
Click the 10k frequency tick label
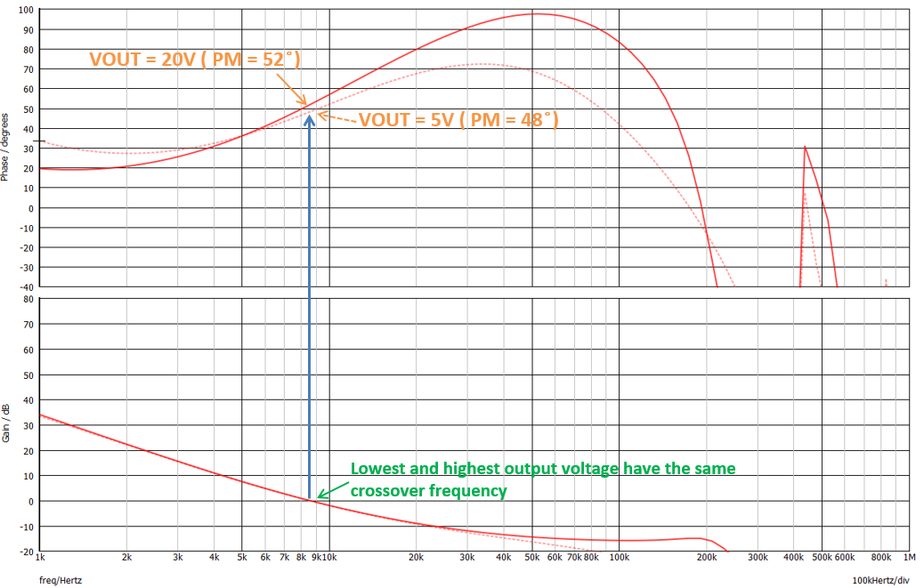328,559
